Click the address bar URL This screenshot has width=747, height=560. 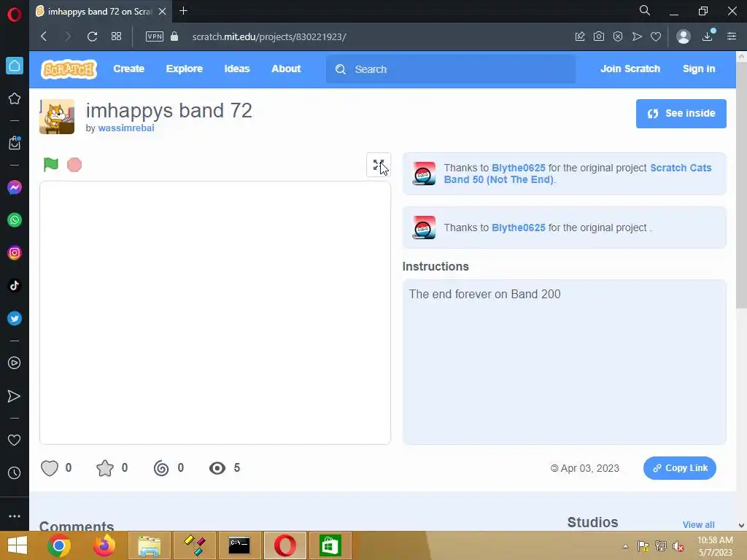coord(269,36)
